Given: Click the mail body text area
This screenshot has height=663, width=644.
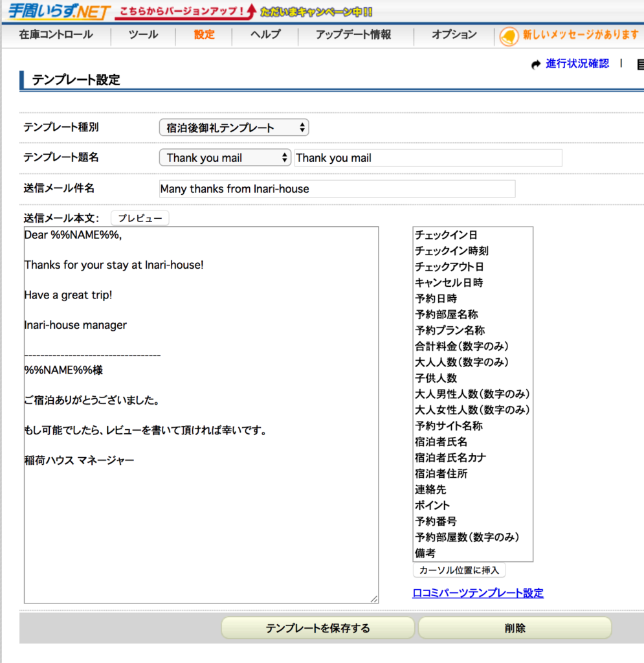Looking at the screenshot, I should tap(201, 518).
